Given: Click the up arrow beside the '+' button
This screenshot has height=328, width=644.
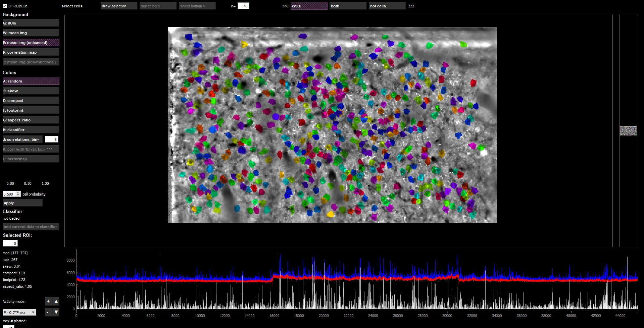Looking at the screenshot, I should point(56,301).
